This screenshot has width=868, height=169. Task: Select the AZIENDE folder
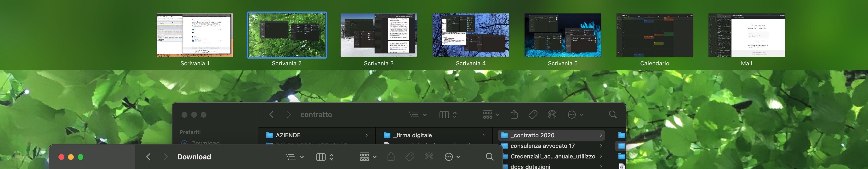coord(317,135)
